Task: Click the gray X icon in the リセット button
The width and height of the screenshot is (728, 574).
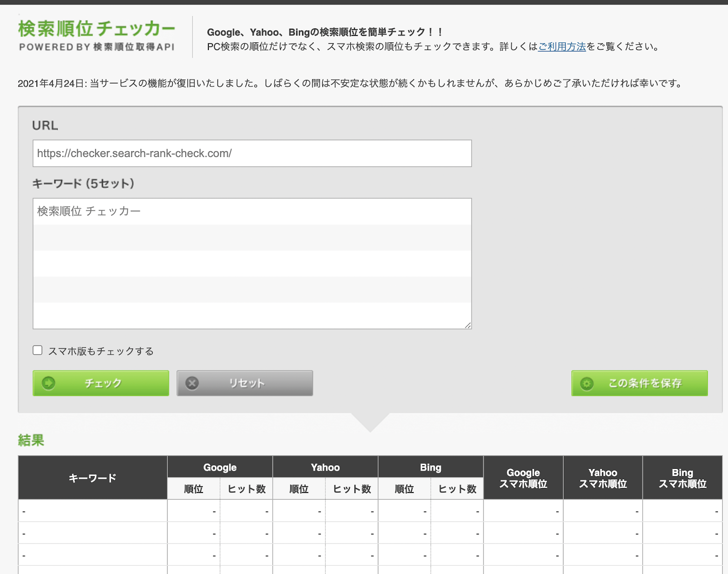Action: [192, 383]
